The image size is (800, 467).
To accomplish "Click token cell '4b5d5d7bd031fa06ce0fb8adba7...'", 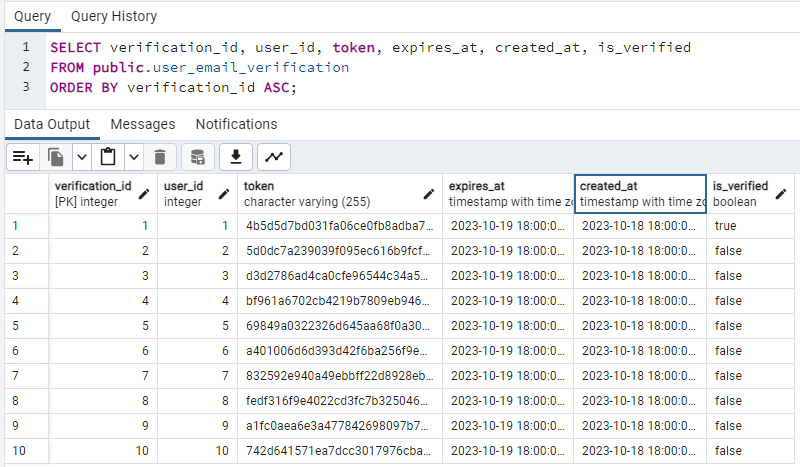I will [x=340, y=226].
